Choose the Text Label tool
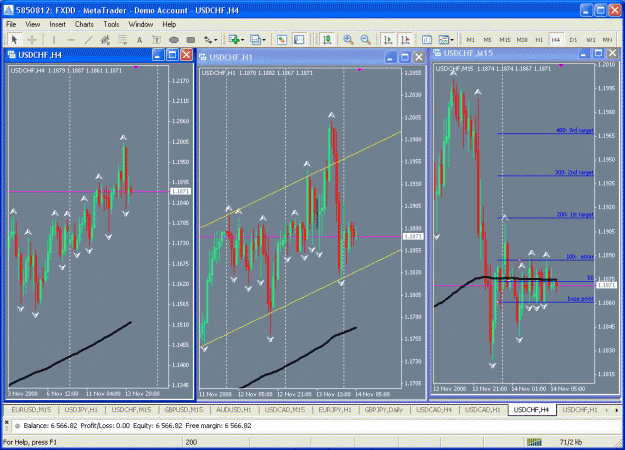This screenshot has width=625, height=450. (156, 39)
